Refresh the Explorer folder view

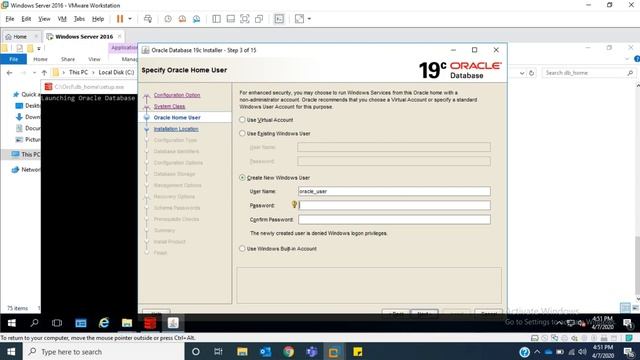point(531,73)
